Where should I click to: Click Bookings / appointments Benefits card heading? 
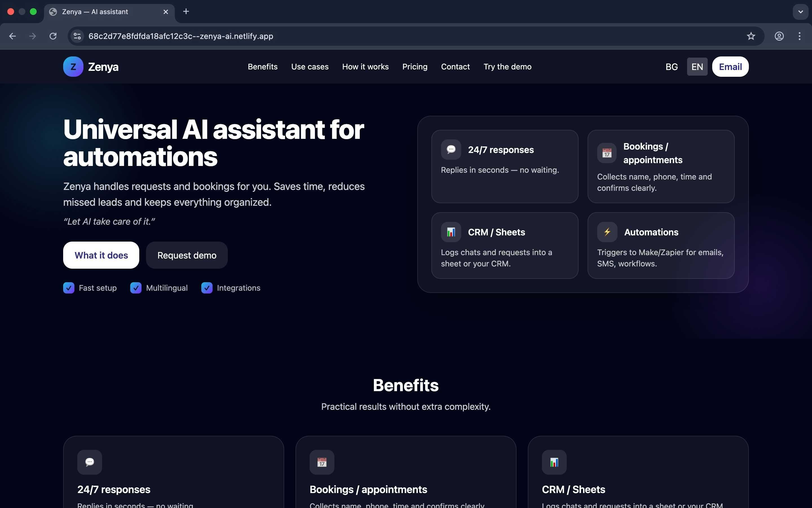tap(368, 490)
